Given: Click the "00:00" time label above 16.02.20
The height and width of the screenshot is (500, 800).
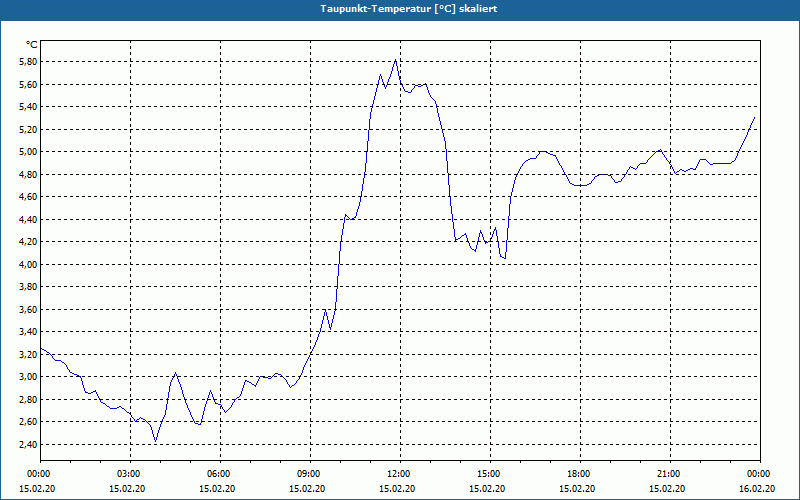Looking at the screenshot, I should pyautogui.click(x=758, y=474).
